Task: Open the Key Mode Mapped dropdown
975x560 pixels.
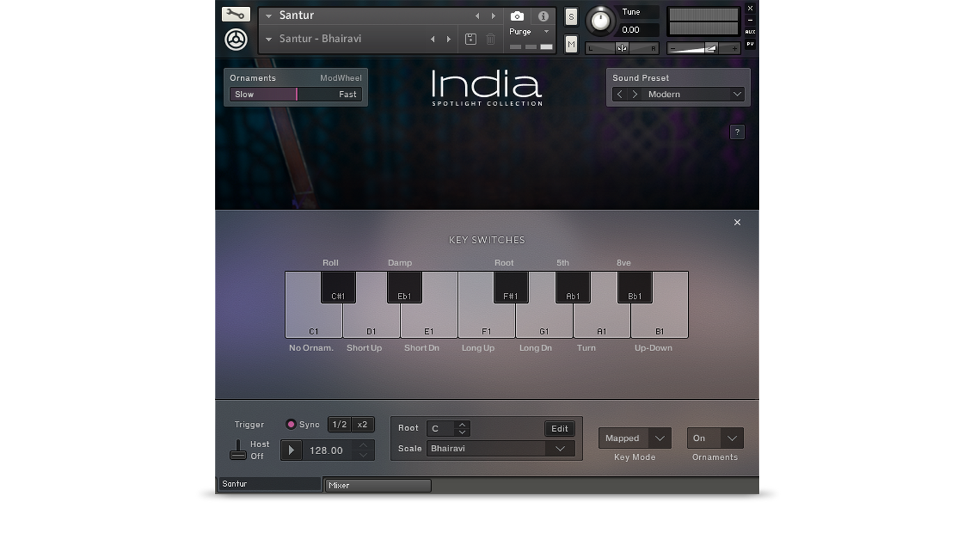Action: click(x=634, y=438)
